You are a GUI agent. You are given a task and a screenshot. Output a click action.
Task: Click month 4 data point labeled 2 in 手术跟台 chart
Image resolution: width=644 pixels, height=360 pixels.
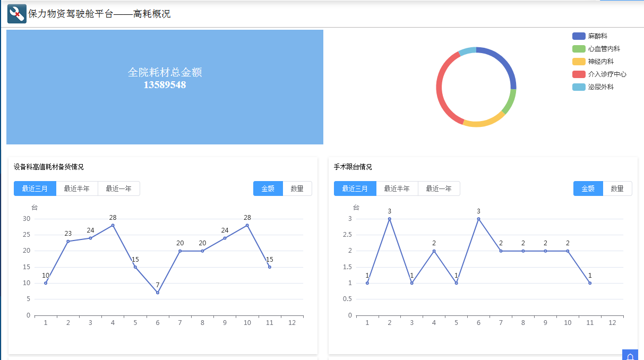point(434,251)
